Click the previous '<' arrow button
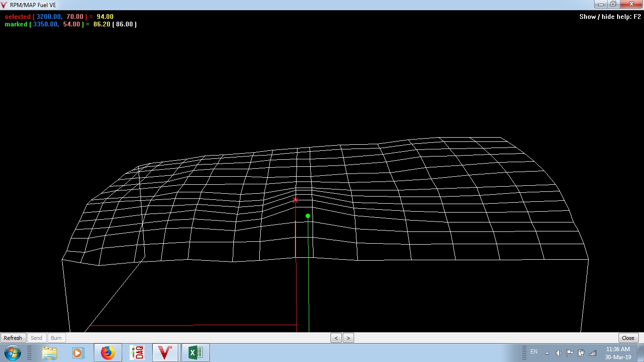The image size is (644, 362). pos(336,338)
